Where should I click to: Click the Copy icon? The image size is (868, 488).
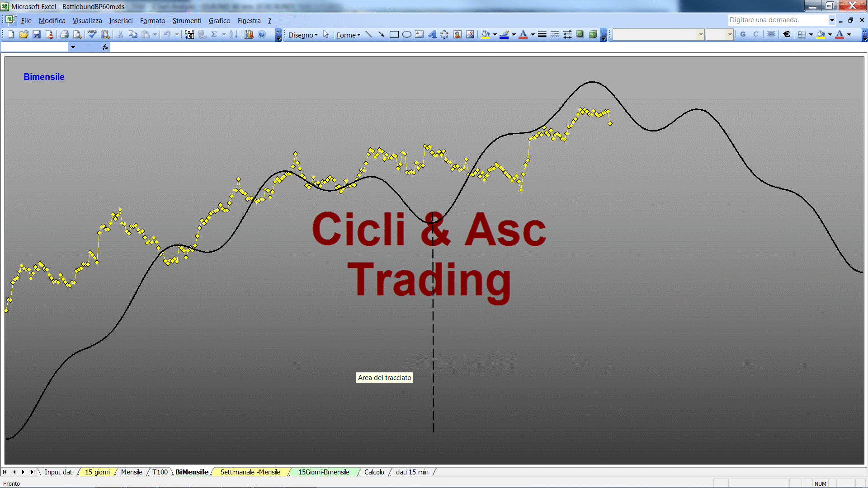pos(133,34)
